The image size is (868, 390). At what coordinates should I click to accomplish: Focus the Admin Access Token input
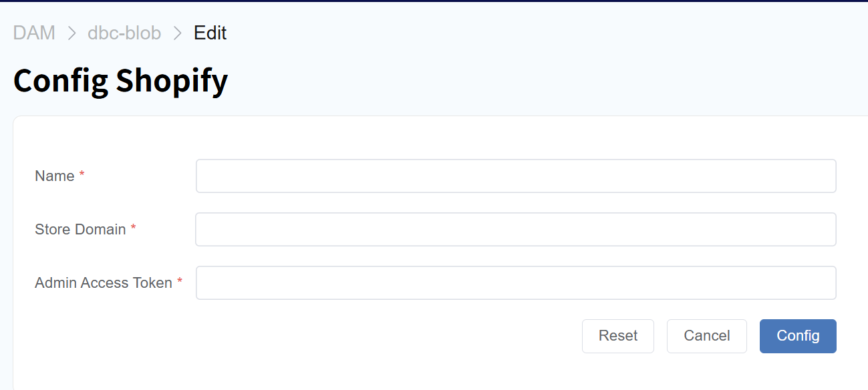point(515,282)
